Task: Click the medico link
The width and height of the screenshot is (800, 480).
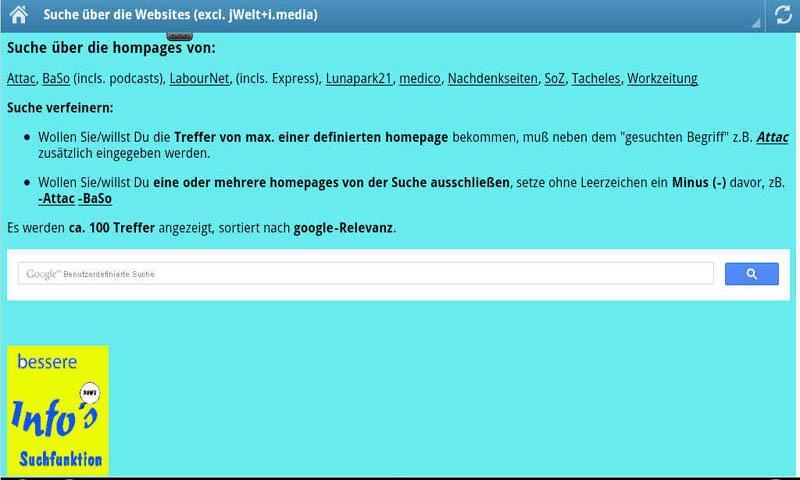Action: click(x=420, y=78)
